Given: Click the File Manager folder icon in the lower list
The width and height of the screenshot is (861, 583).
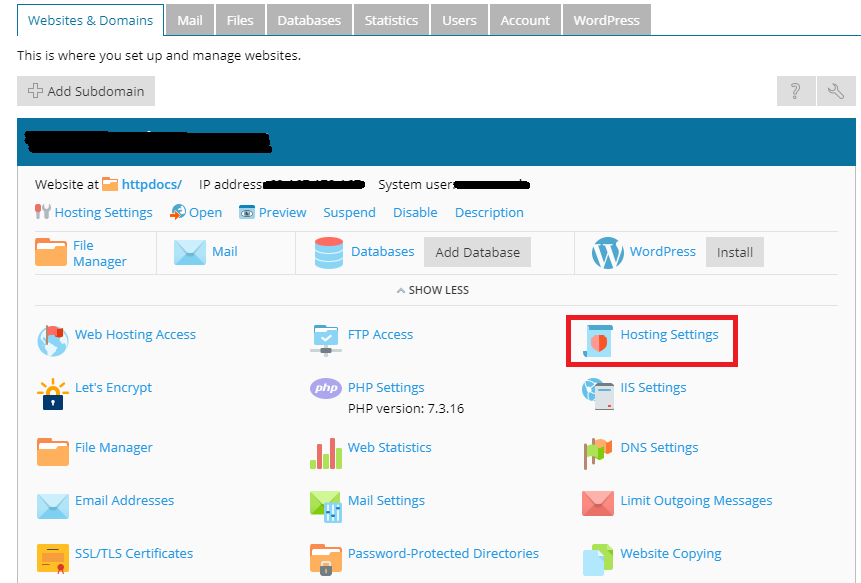Looking at the screenshot, I should click(x=53, y=452).
